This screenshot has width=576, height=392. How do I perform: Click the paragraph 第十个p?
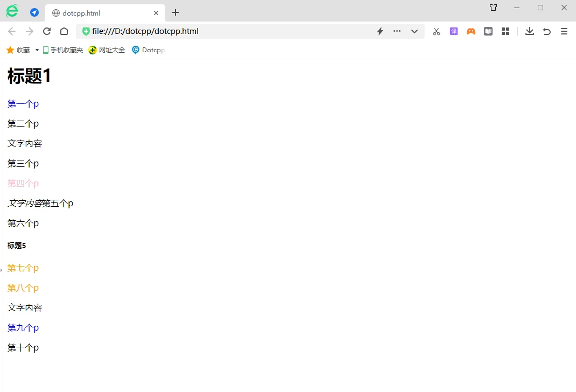[x=23, y=347]
